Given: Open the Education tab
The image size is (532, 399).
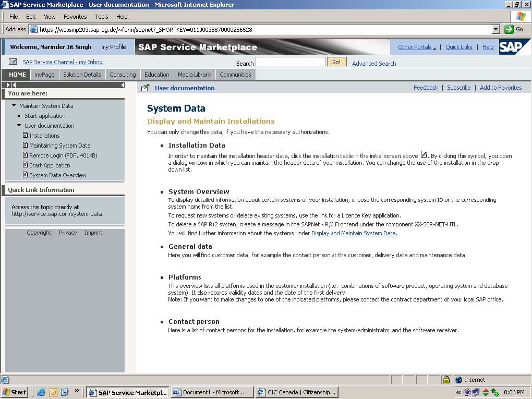Looking at the screenshot, I should pyautogui.click(x=157, y=75).
